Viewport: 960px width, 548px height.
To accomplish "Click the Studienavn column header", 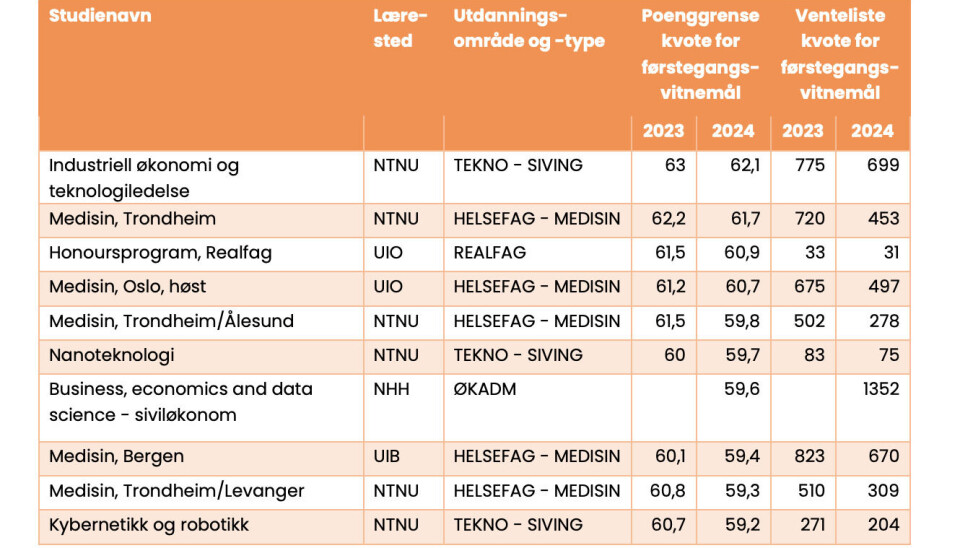I will pos(101,16).
